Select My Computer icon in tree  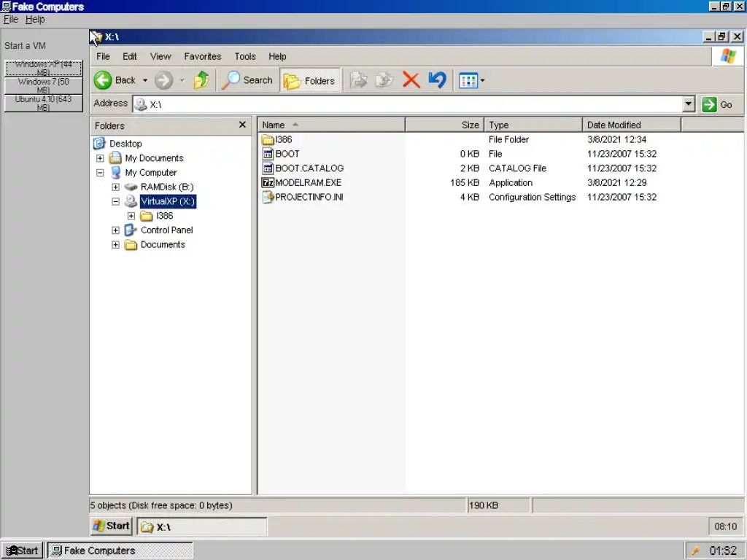coord(115,172)
